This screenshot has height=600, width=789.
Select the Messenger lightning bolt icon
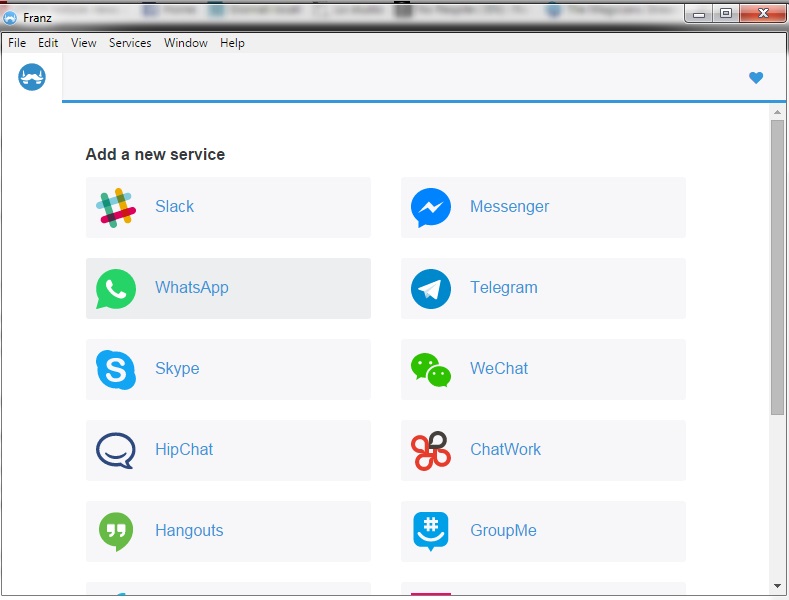click(x=431, y=207)
